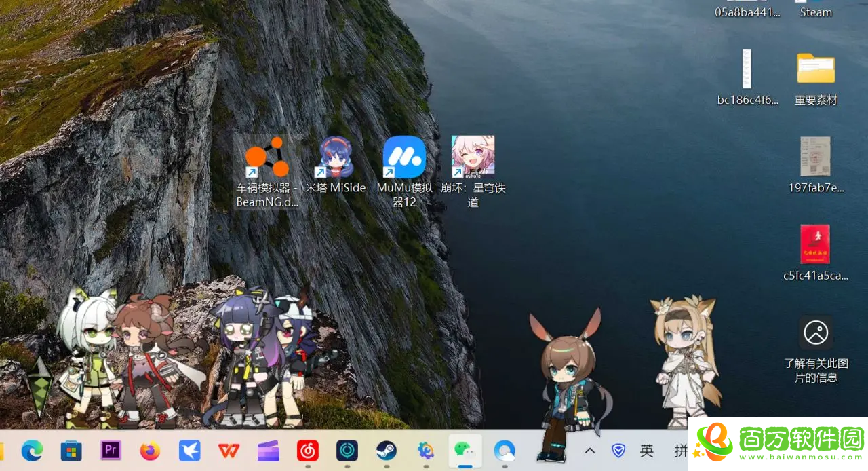
Task: Toggle the 英 input language indicator
Action: click(x=647, y=450)
